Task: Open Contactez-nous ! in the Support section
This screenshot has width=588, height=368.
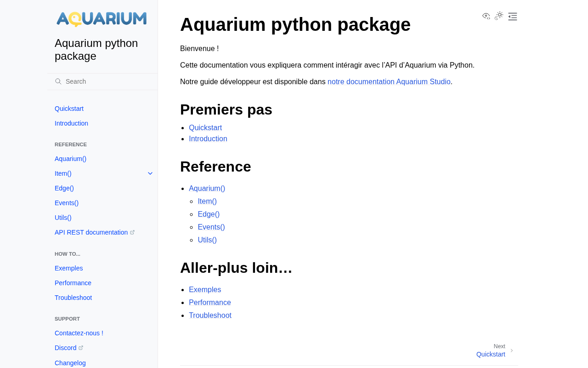Action: (79, 333)
